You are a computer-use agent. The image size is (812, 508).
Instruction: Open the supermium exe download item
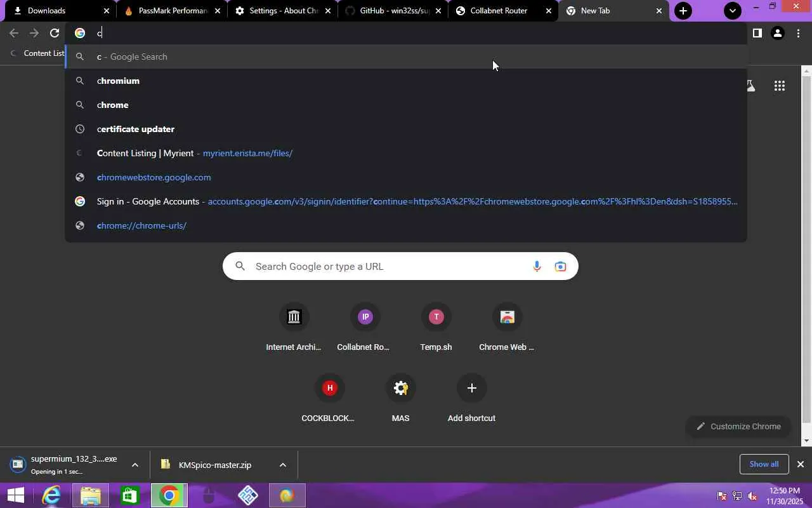tap(65, 465)
